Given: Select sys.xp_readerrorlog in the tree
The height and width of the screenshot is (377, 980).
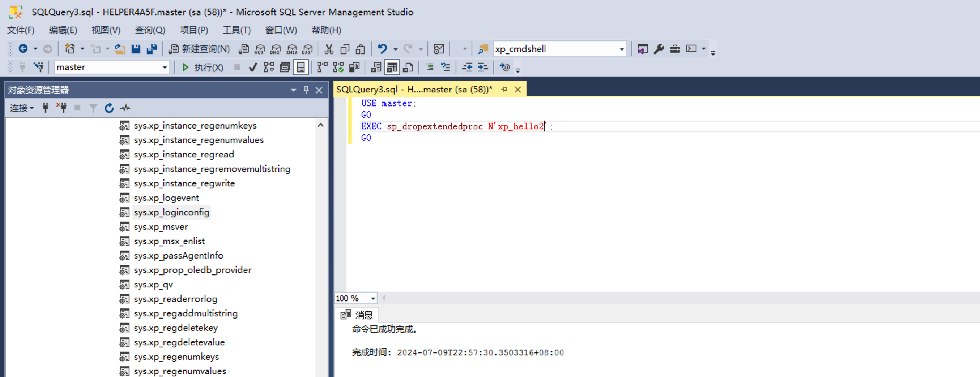Looking at the screenshot, I should pyautogui.click(x=175, y=299).
